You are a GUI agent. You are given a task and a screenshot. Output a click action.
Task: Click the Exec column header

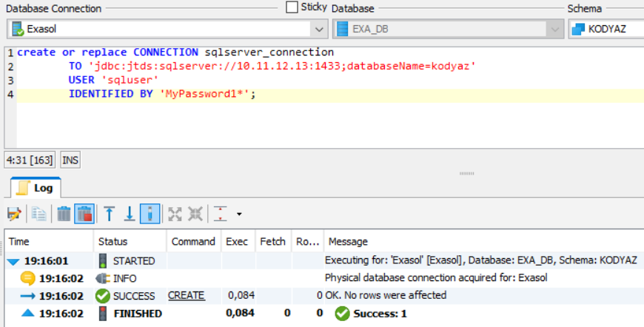(238, 242)
